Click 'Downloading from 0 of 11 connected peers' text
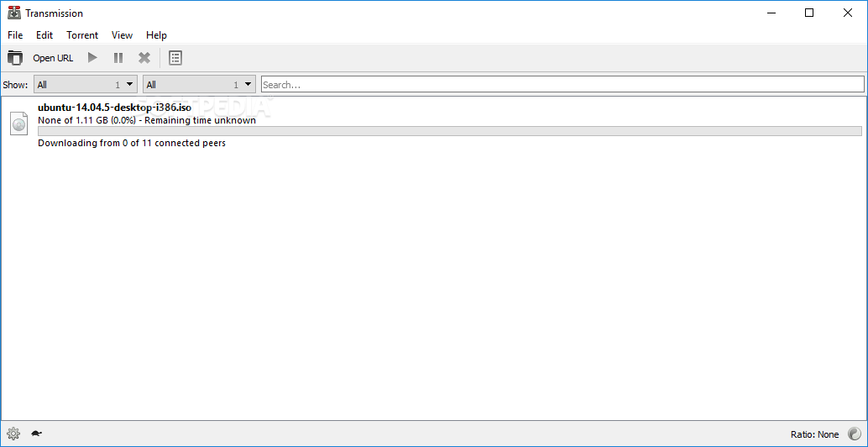The width and height of the screenshot is (868, 447). [x=132, y=143]
